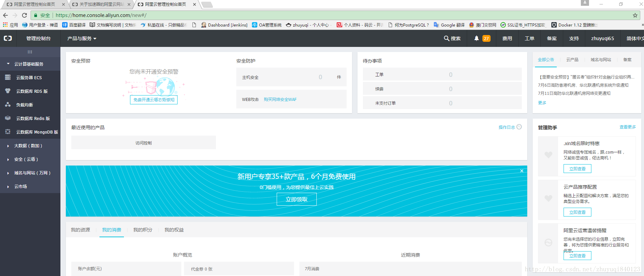
Task: Open Docker 1.12 bookmark
Action: click(x=574, y=25)
